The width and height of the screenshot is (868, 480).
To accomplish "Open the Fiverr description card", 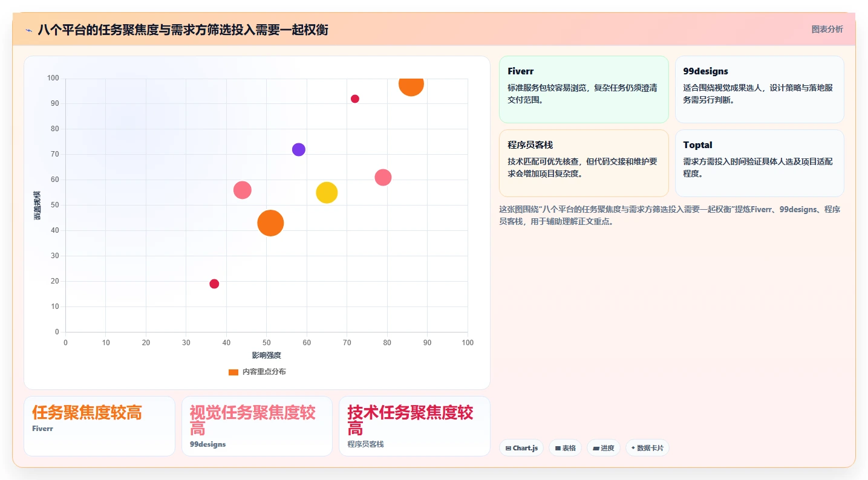I will tap(584, 89).
